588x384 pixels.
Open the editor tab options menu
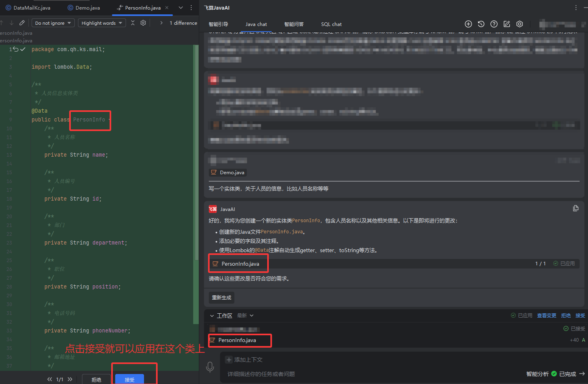click(191, 8)
